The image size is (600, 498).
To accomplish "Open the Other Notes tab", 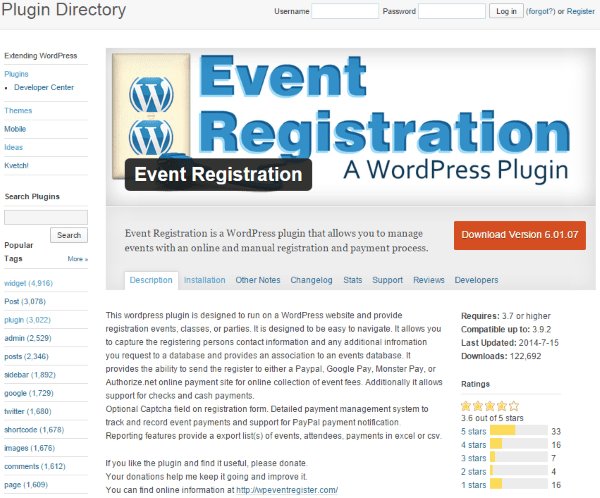I will [258, 280].
